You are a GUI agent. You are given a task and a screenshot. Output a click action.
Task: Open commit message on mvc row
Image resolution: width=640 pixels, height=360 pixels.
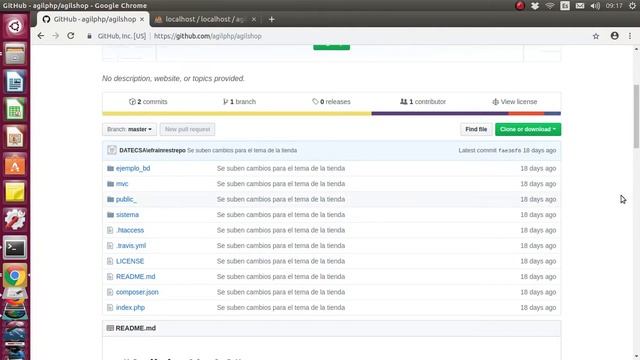(x=281, y=184)
